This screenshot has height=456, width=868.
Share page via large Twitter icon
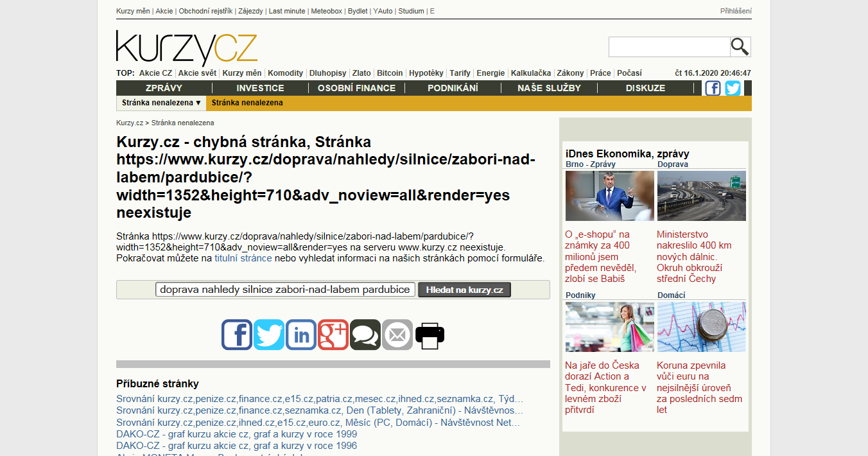[269, 335]
